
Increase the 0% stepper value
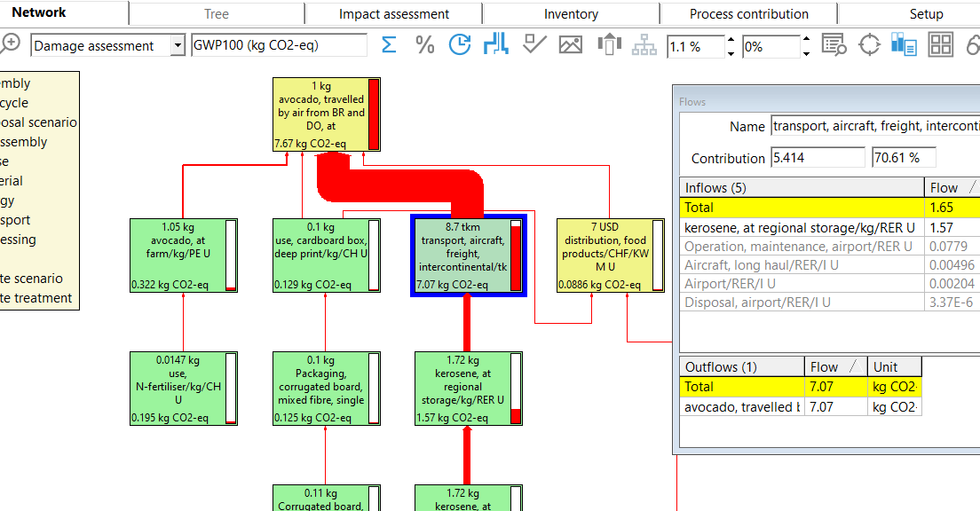click(x=806, y=40)
